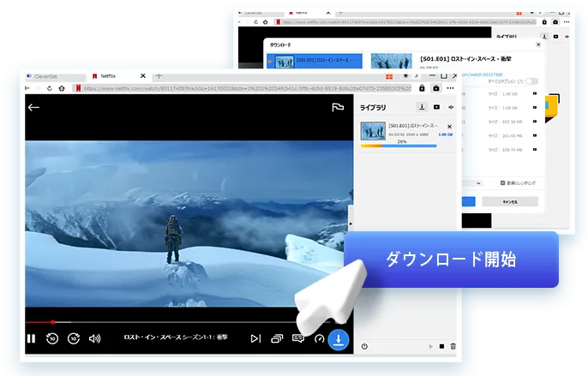Screen dimensions: 588x376
Task: Open the [S01.E01] task thumbnail in library
Action: point(373,131)
